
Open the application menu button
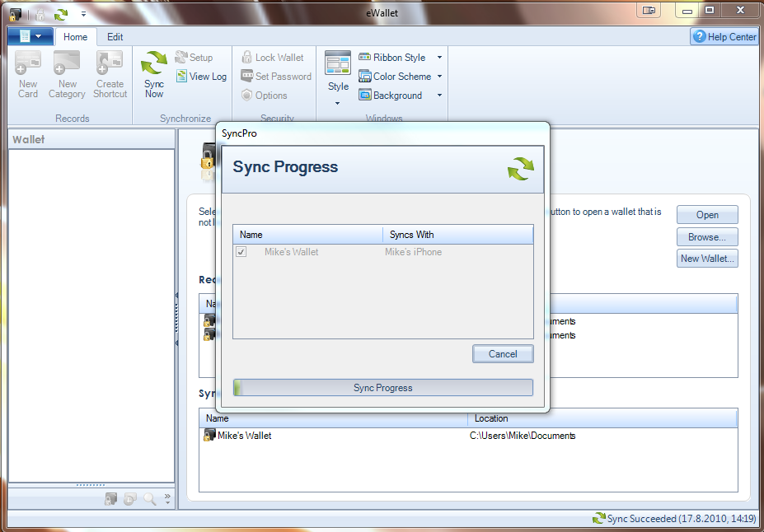pos(30,36)
